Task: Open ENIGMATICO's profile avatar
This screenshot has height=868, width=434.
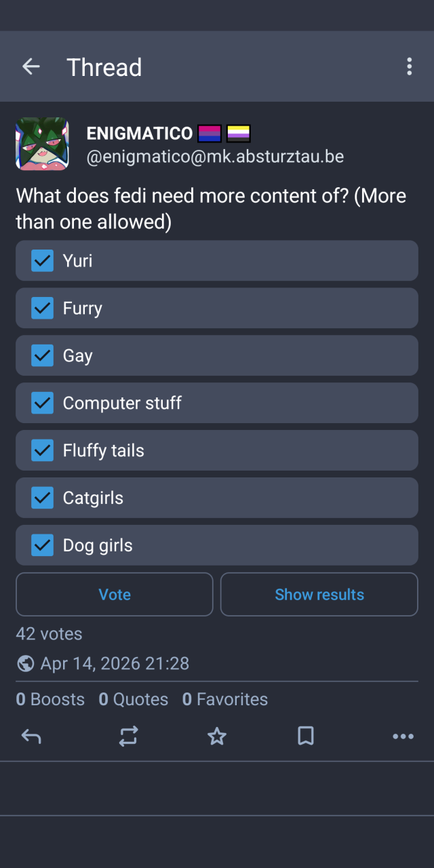Action: (x=42, y=144)
